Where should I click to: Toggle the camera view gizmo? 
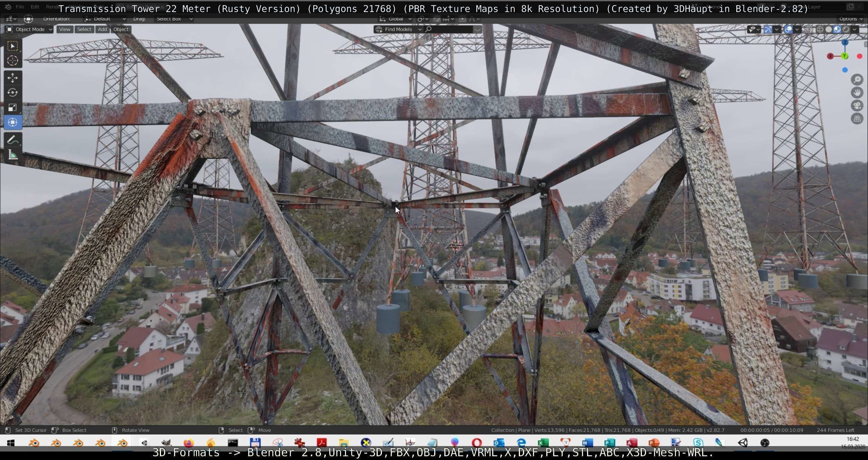[x=857, y=106]
